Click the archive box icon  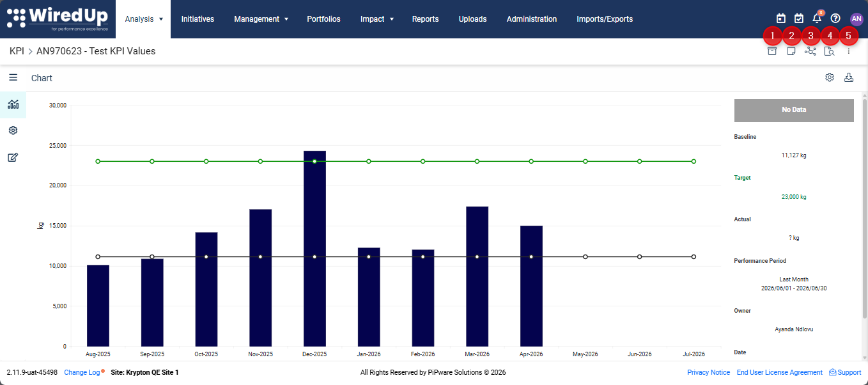(x=772, y=51)
